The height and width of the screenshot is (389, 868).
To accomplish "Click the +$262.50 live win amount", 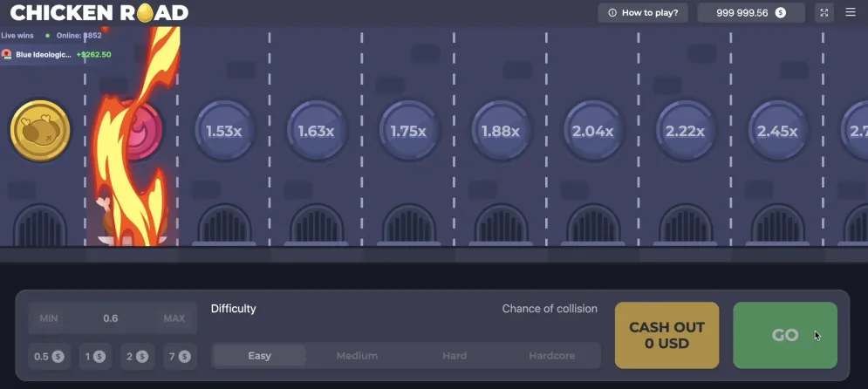I will tap(94, 55).
